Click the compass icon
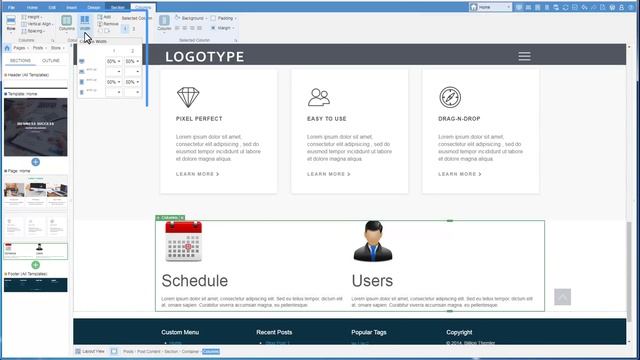640x360 pixels. pyautogui.click(x=450, y=97)
